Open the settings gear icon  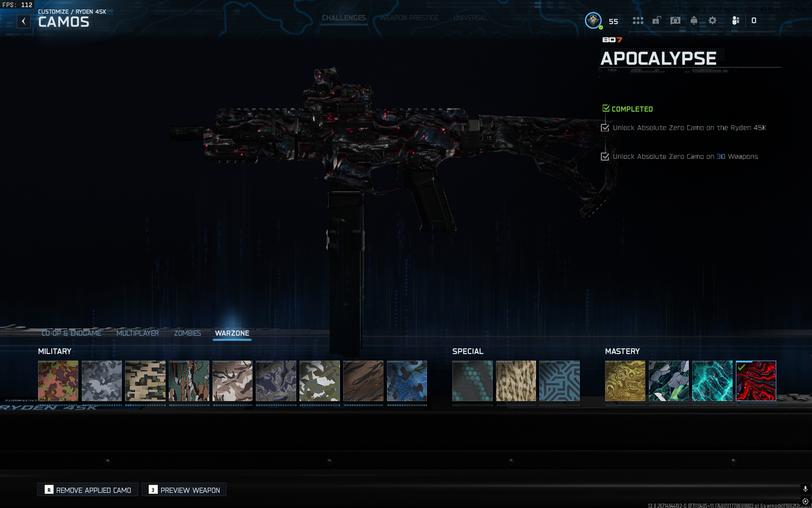[x=712, y=20]
